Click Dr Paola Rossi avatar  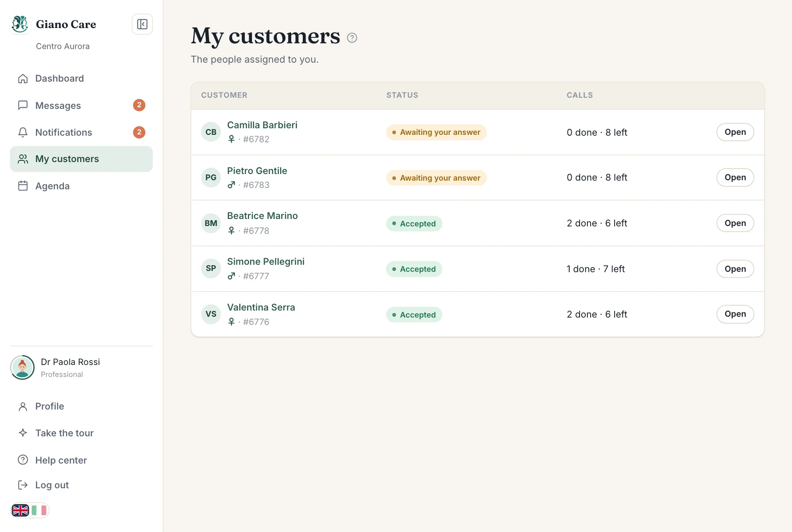pyautogui.click(x=22, y=367)
